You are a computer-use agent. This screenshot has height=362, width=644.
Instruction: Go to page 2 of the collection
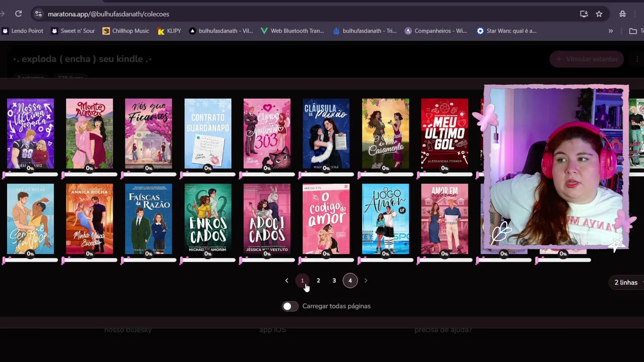(x=318, y=281)
